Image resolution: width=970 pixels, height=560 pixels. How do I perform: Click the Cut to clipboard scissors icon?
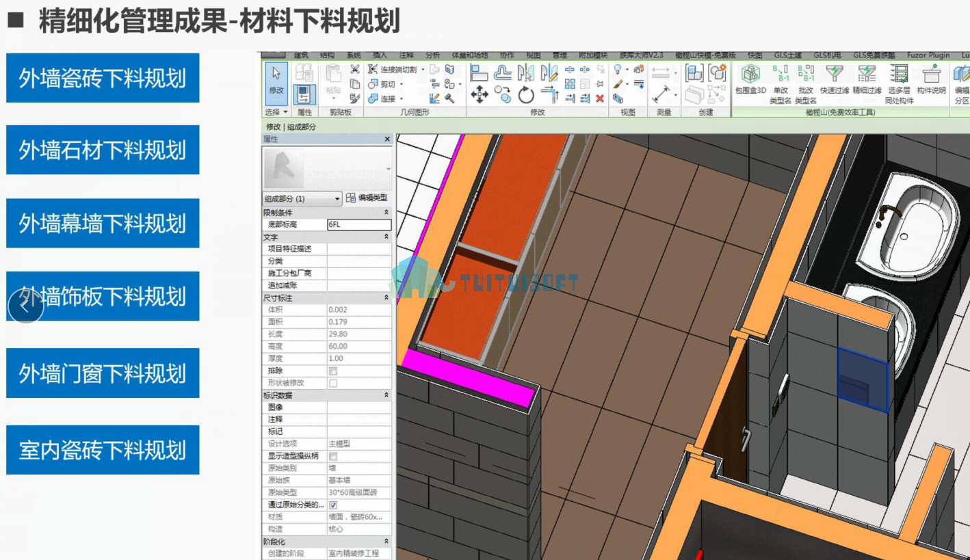pos(354,69)
